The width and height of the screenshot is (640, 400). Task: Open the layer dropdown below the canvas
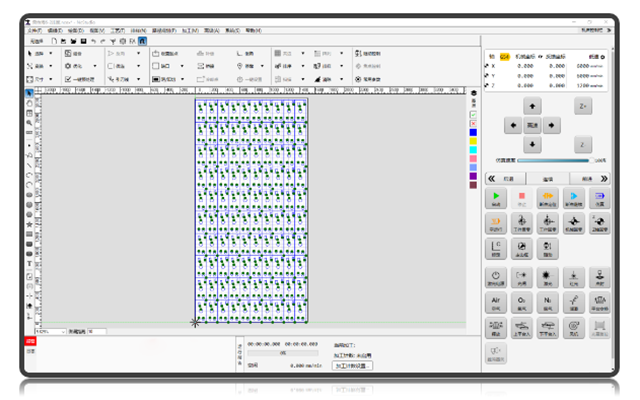50,331
